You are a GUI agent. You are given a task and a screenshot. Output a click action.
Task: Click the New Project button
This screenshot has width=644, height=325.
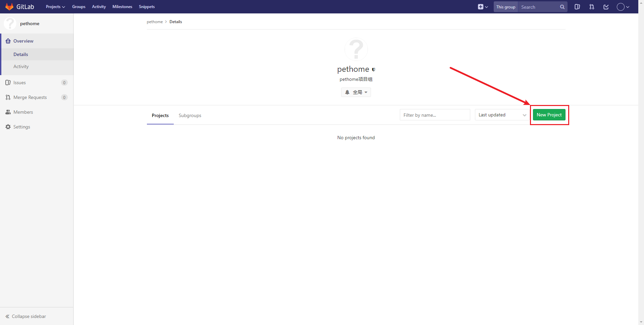pos(549,115)
